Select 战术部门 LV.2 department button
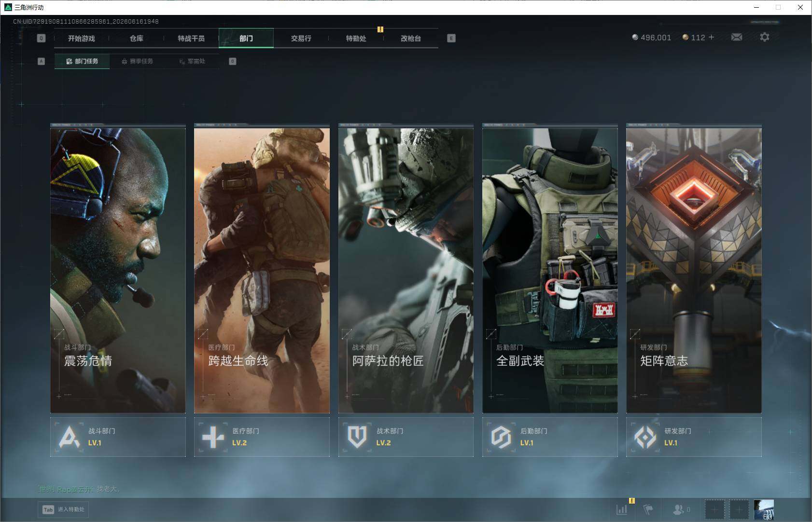The image size is (812, 522). click(x=406, y=437)
